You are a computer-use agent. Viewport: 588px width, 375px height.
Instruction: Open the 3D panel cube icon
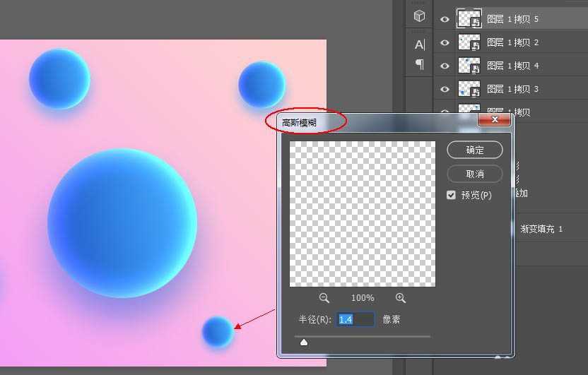tap(420, 16)
